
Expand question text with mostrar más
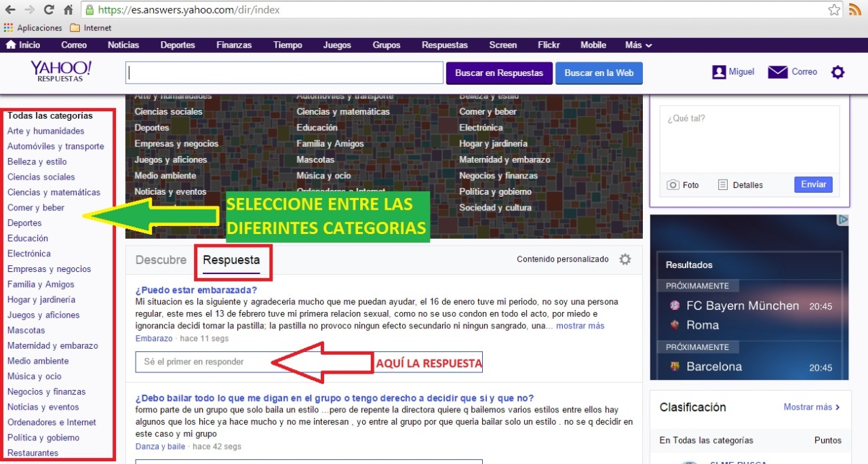tap(580, 326)
